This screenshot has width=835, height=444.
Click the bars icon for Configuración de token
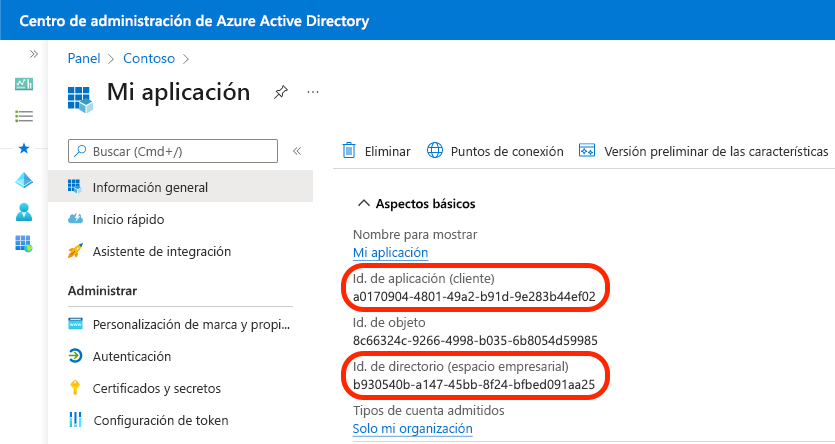click(76, 420)
